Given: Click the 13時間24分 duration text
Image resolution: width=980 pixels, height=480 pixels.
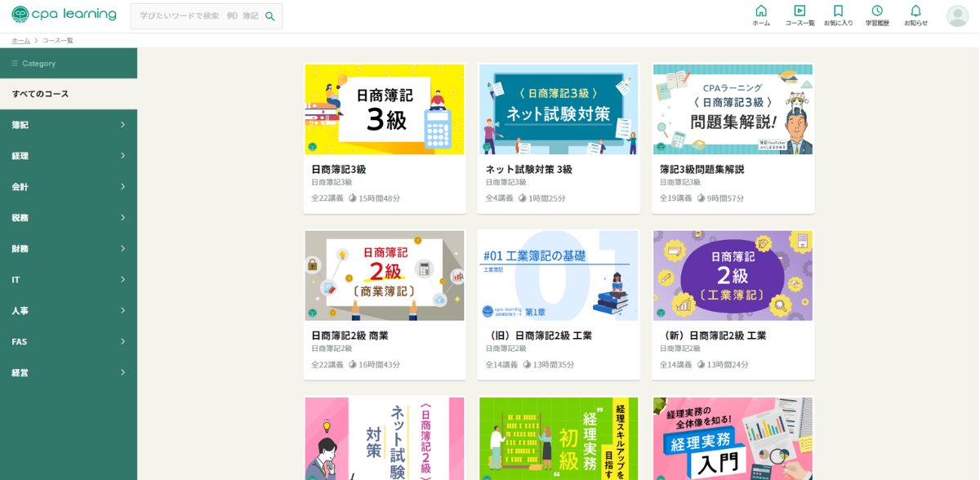Looking at the screenshot, I should coord(728,365).
